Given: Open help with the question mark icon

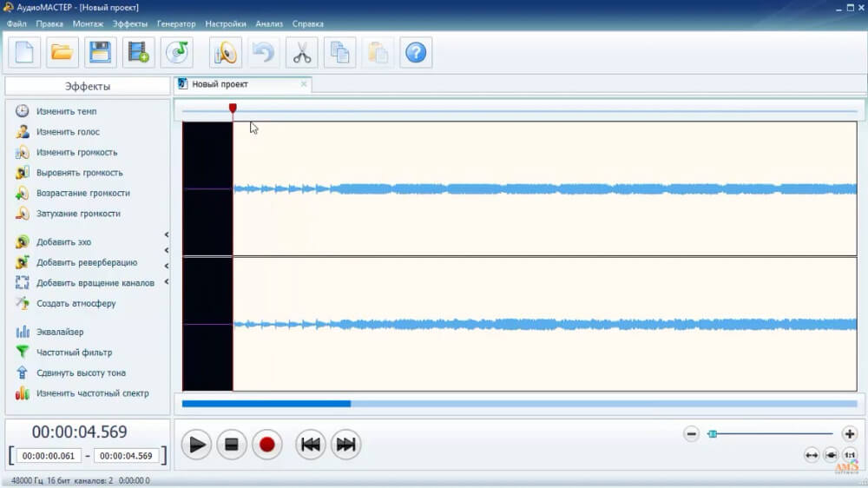Looking at the screenshot, I should [416, 53].
